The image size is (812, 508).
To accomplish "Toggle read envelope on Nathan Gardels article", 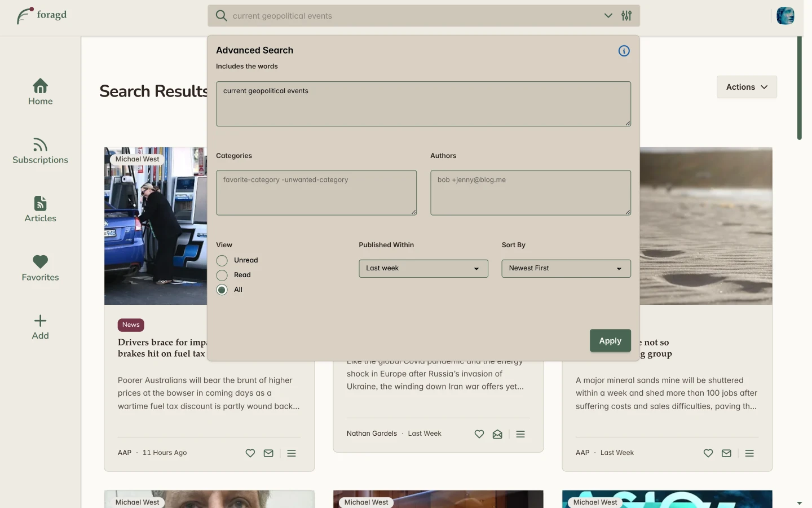I will point(497,434).
